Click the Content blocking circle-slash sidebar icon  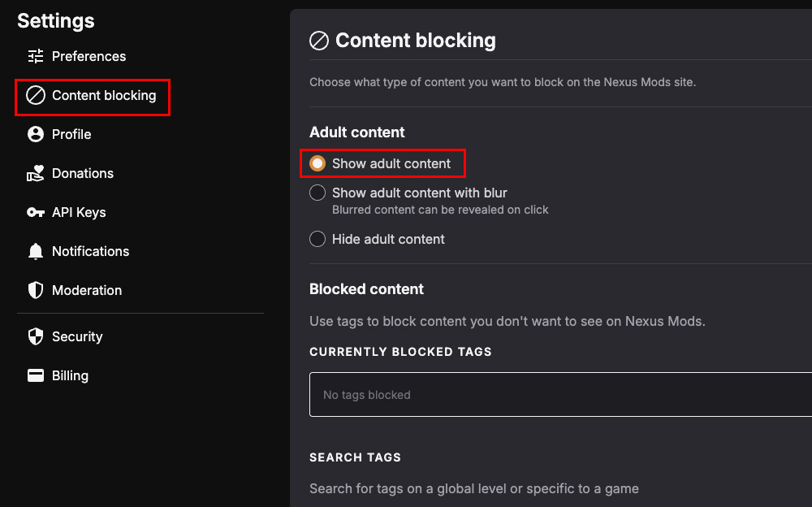tap(35, 95)
